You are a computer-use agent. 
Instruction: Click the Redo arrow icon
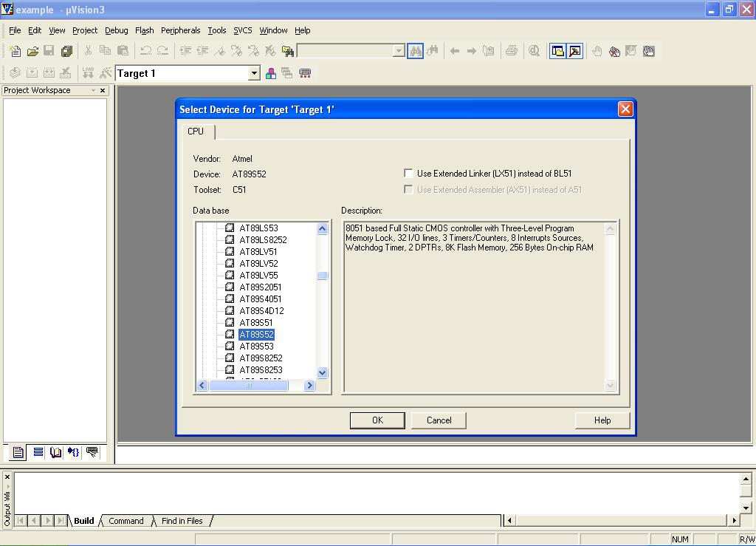point(162,51)
